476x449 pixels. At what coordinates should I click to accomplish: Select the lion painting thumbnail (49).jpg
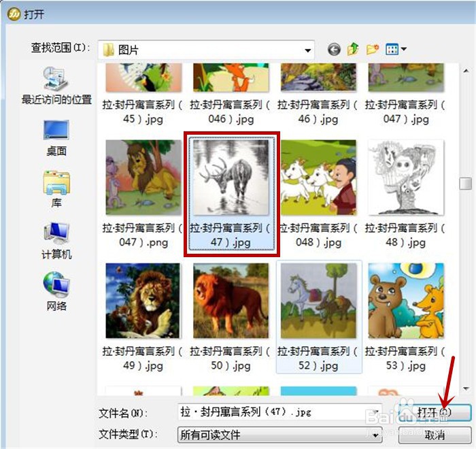pos(143,301)
